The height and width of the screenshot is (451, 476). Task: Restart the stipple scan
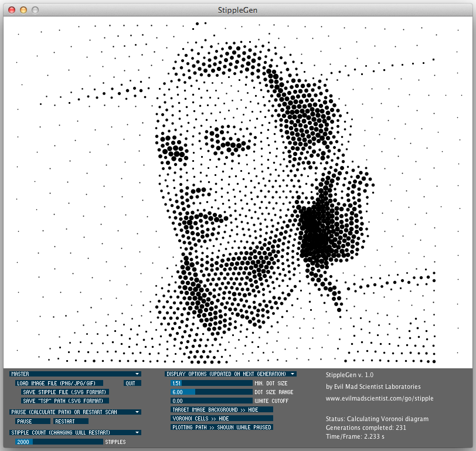pyautogui.click(x=70, y=421)
